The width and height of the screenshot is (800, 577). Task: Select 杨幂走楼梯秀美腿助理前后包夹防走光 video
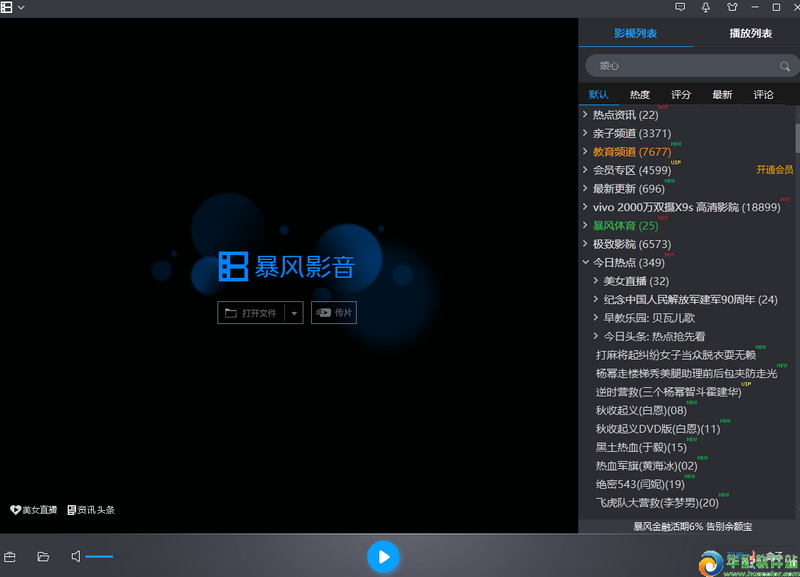686,373
